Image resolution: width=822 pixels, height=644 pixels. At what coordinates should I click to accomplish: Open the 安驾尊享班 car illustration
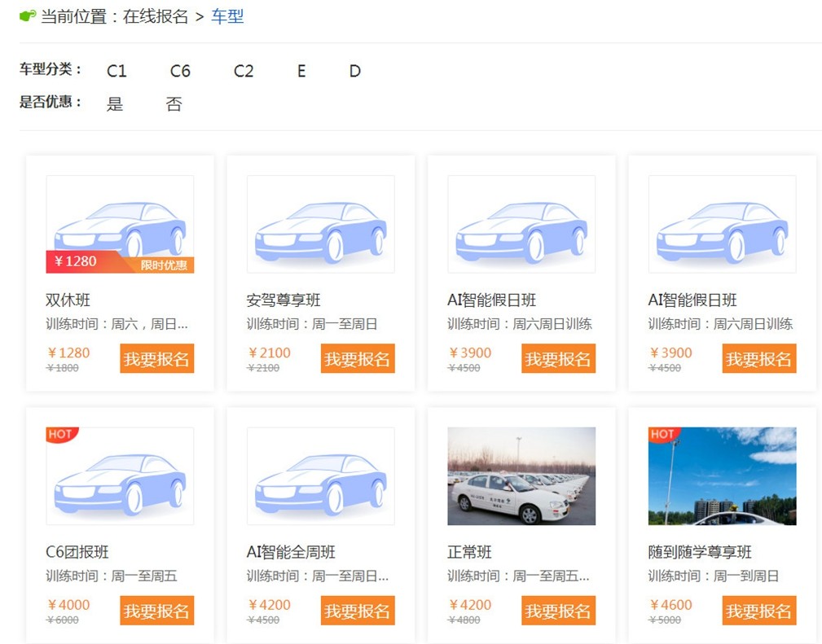coord(320,224)
